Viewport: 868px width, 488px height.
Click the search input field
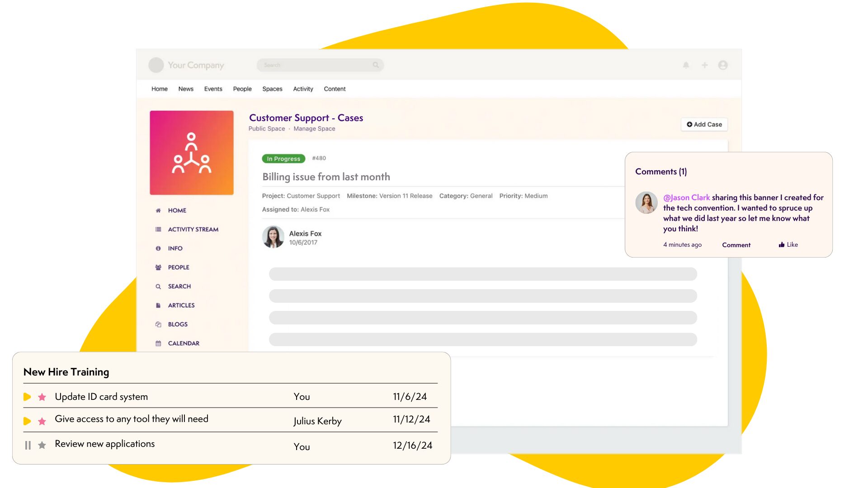[319, 65]
